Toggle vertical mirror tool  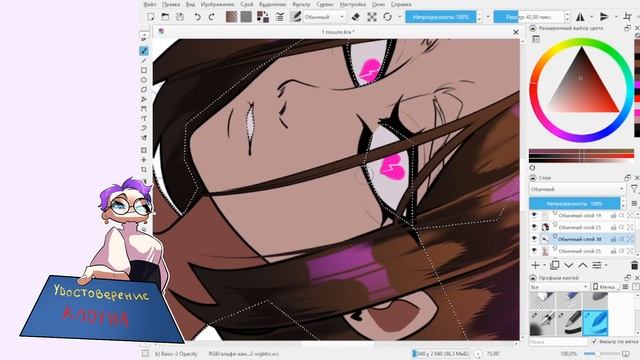[x=604, y=17]
